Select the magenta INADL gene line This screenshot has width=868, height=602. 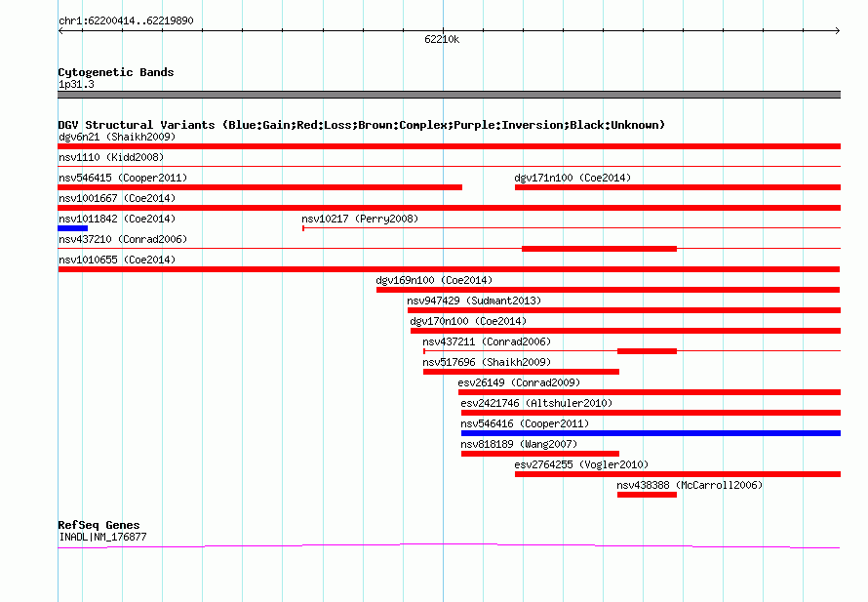click(449, 546)
